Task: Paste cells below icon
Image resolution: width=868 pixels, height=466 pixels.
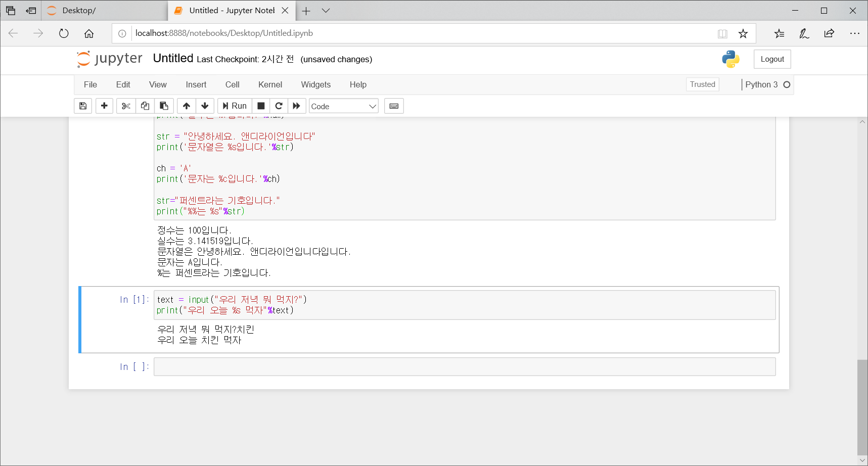Action: [164, 106]
